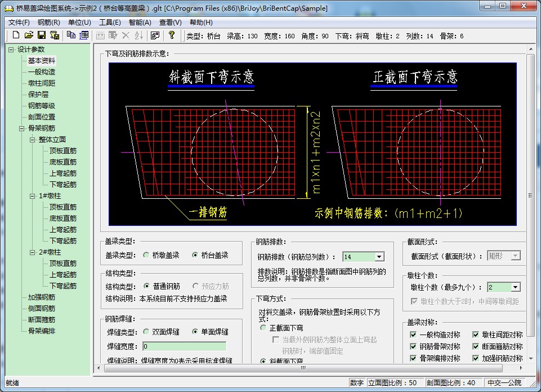
Task: Click the drawing preview icon before help
Action: 155,35
